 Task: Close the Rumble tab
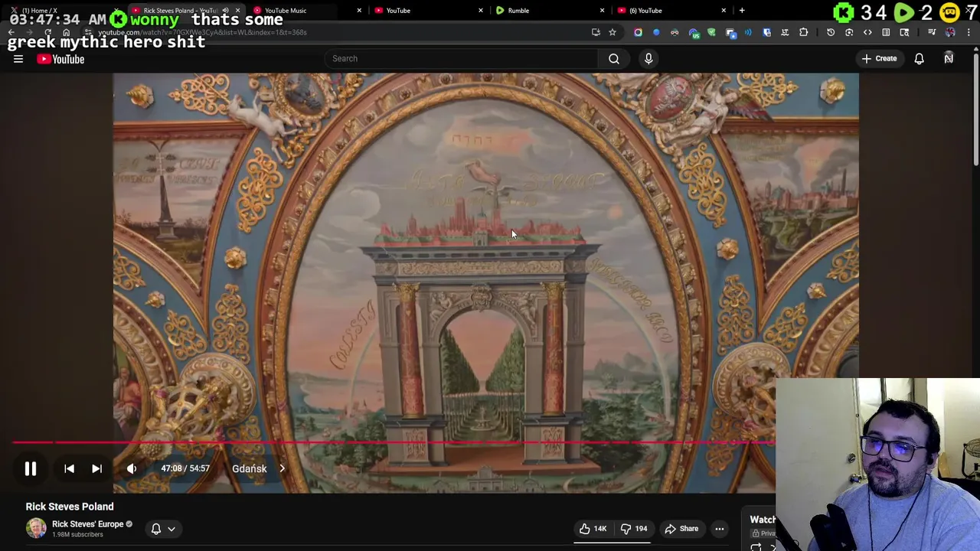[602, 11]
